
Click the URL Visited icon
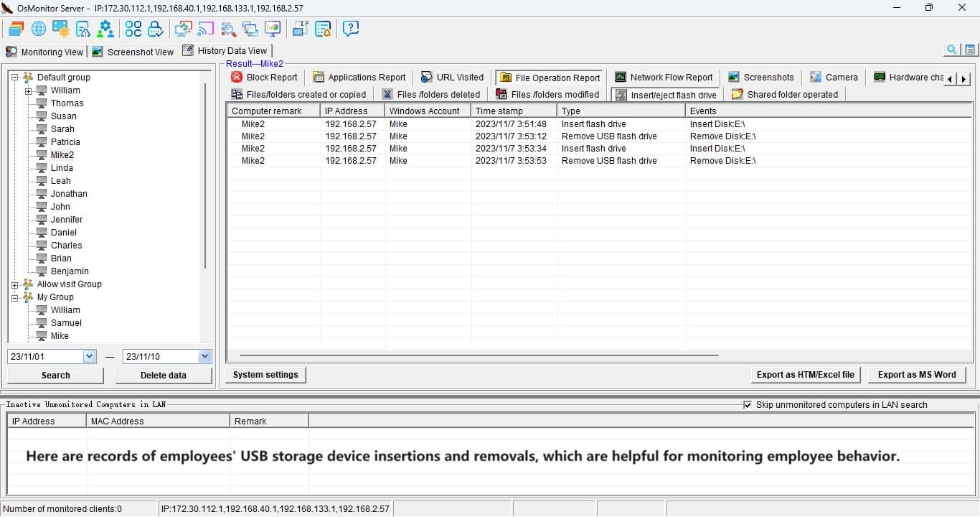click(427, 77)
